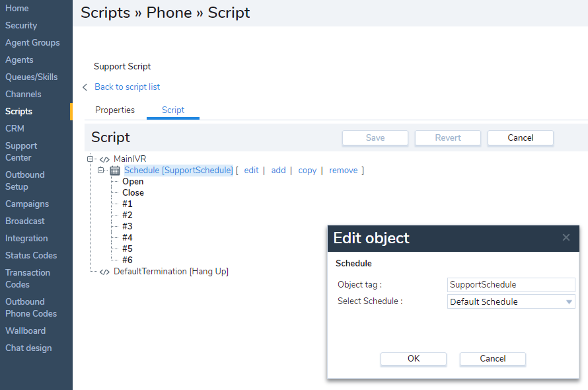Select the #5 tree branch
Image resolution: width=588 pixels, height=390 pixels.
click(127, 249)
